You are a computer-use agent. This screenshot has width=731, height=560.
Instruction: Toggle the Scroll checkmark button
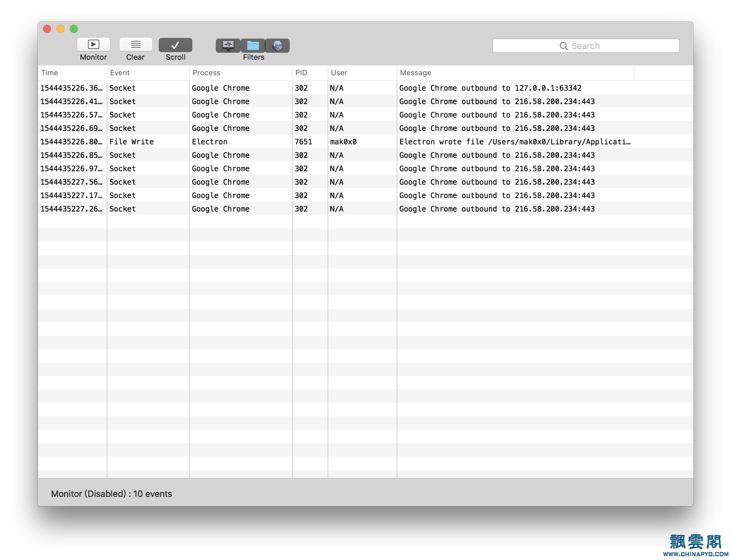(x=175, y=45)
